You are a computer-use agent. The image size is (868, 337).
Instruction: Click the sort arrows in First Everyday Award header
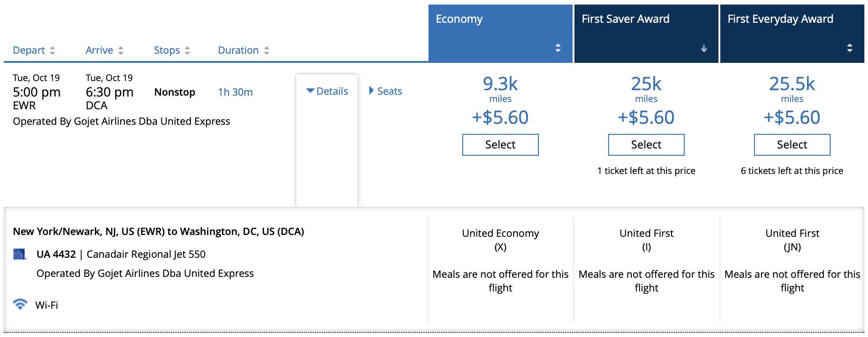(x=849, y=47)
